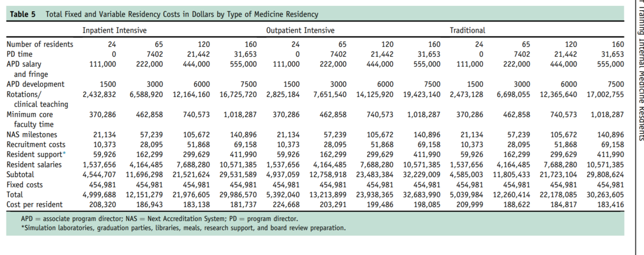The image size is (644, 255).
Task: Select the "Rotations/ clinical teaching" row label
Action: click(37, 99)
